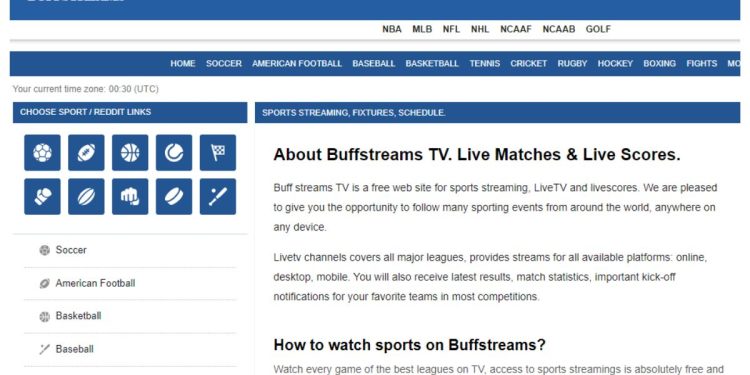Open RUGBY in the navigation bar
This screenshot has height=375, width=750.
tap(572, 64)
